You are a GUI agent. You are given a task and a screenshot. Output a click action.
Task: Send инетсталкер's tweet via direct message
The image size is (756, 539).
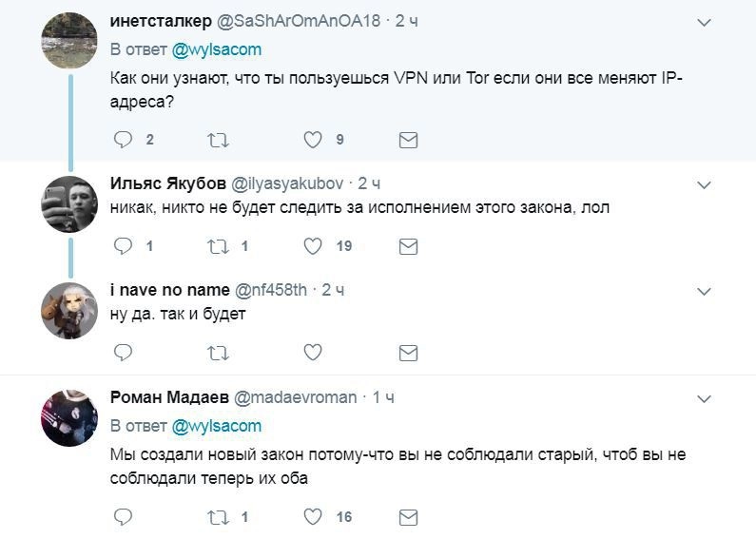click(408, 140)
